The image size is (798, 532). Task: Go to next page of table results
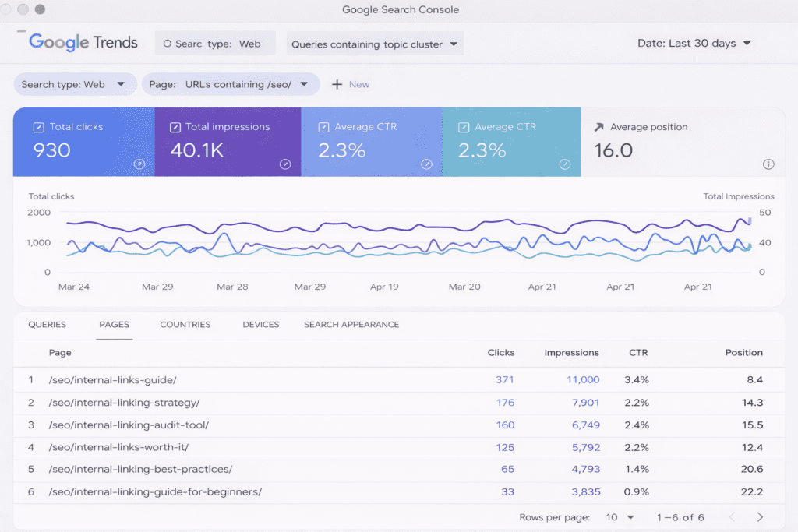(x=760, y=517)
